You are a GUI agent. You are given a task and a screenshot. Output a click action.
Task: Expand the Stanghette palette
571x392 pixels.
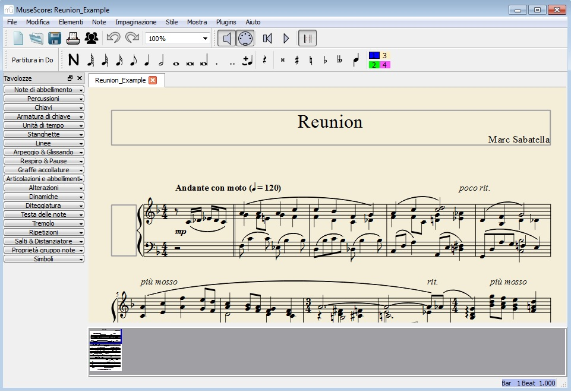44,134
